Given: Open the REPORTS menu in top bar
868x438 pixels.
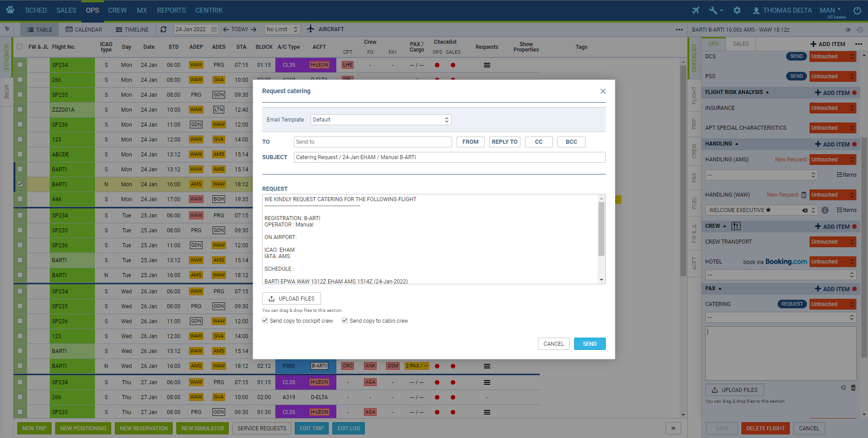Looking at the screenshot, I should 171,10.
